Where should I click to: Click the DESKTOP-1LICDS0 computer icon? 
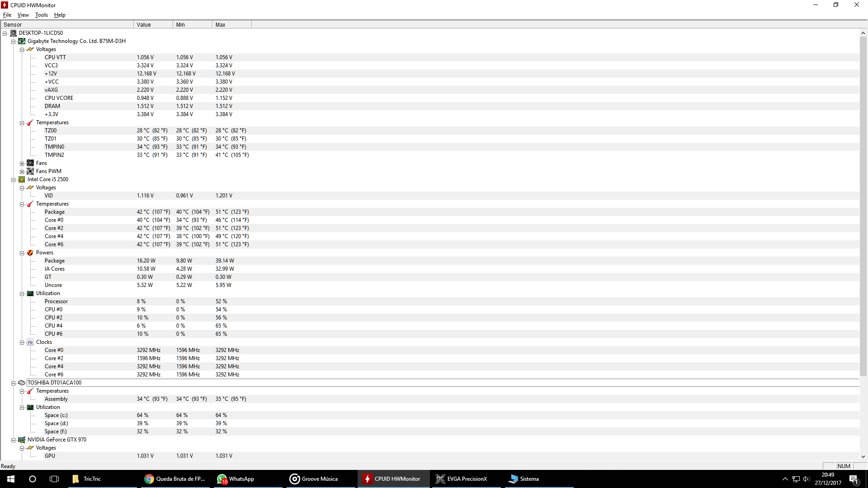pyautogui.click(x=14, y=33)
